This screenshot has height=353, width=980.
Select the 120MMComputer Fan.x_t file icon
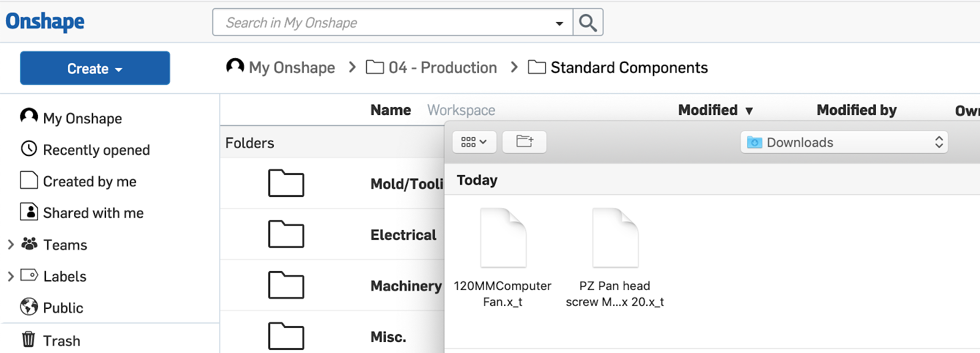(x=503, y=238)
